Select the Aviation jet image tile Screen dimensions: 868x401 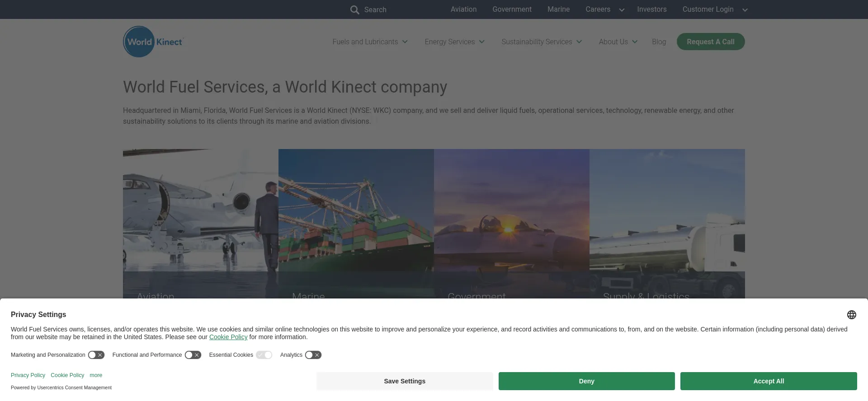click(201, 224)
